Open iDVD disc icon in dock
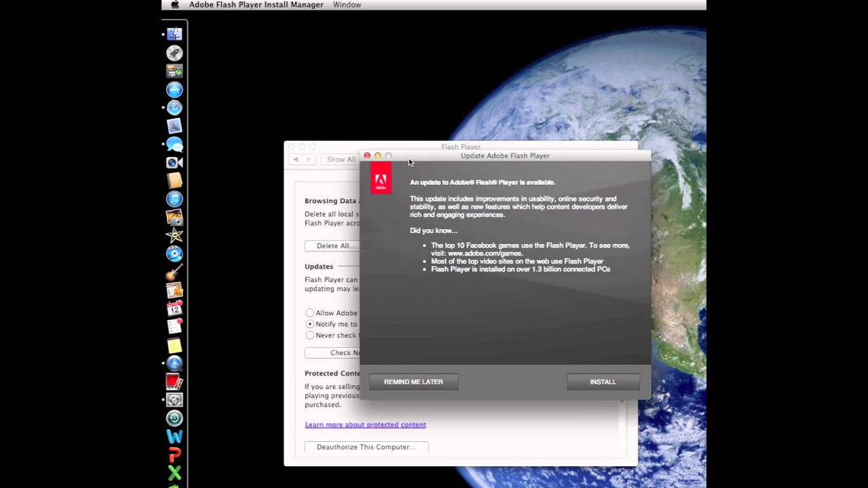The width and height of the screenshot is (868, 488). [174, 254]
